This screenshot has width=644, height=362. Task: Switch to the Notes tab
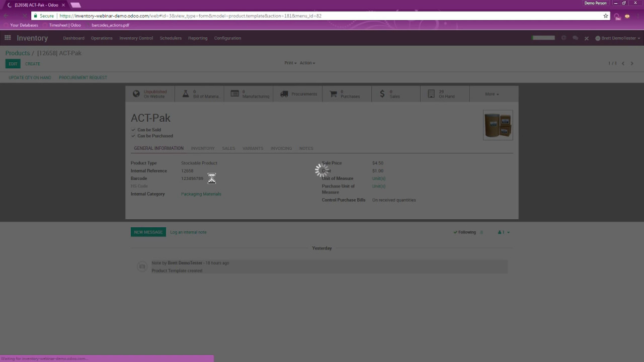pyautogui.click(x=306, y=148)
